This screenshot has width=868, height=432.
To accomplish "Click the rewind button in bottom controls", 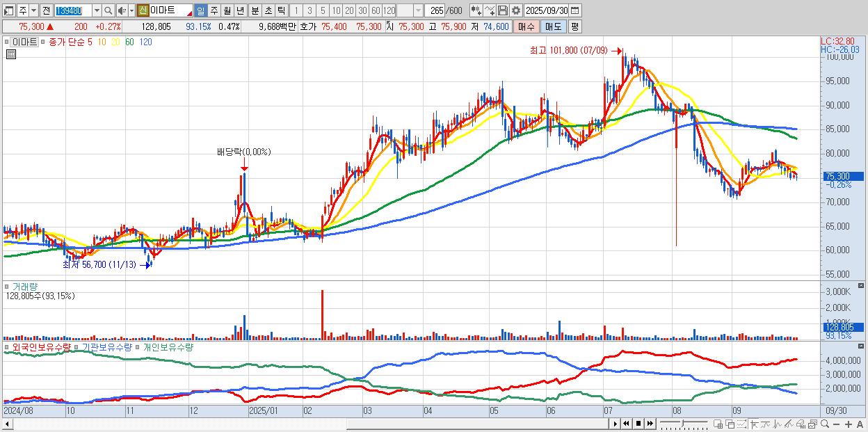I will click(x=627, y=424).
